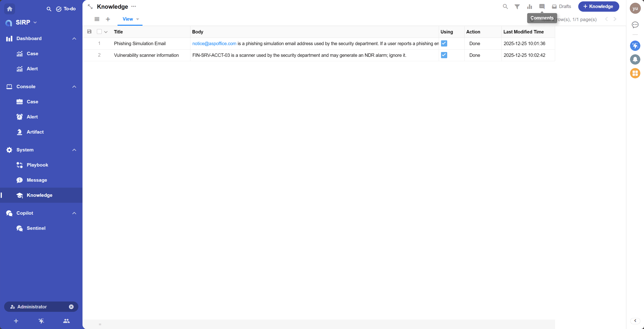Open the notification bell icon
Screen dimensions: 644x329
635,60
